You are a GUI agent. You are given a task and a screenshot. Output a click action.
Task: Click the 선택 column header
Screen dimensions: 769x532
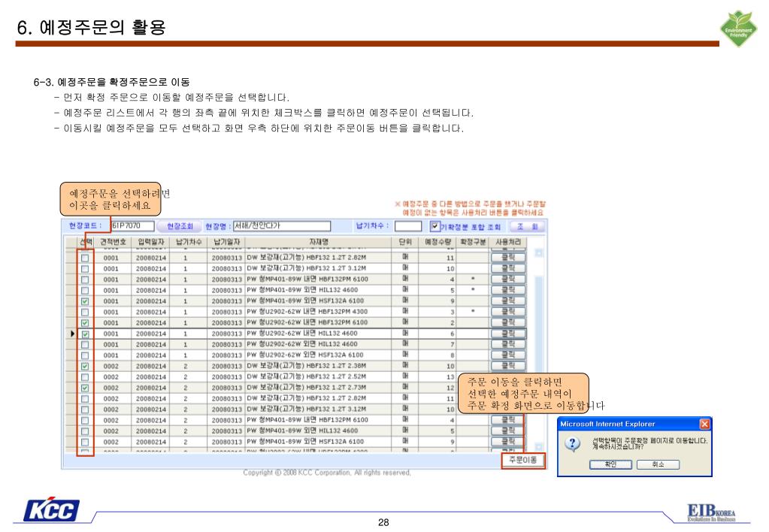click(x=86, y=242)
